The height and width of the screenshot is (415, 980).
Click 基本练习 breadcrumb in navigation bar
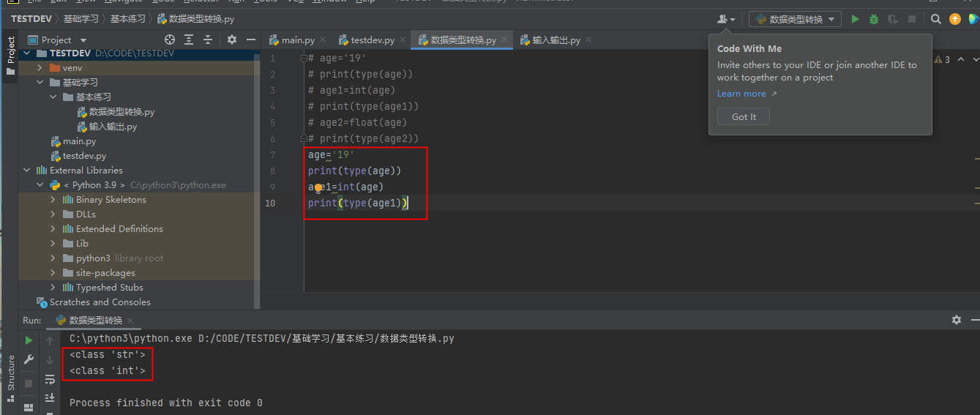(127, 19)
